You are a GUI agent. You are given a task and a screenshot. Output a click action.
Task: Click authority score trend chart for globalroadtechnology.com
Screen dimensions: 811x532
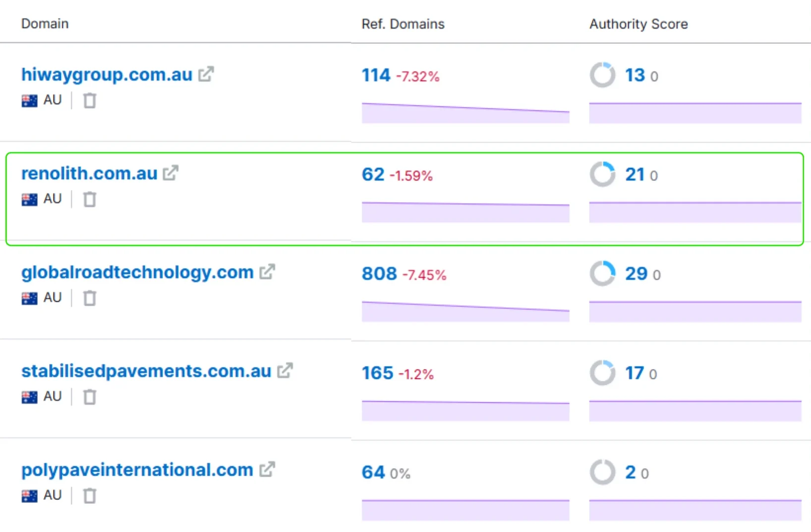point(695,311)
